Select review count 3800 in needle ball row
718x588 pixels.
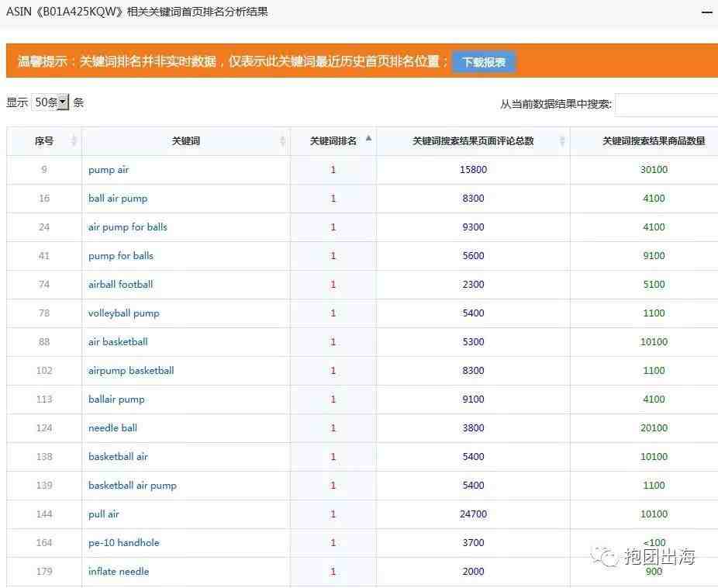tap(473, 427)
